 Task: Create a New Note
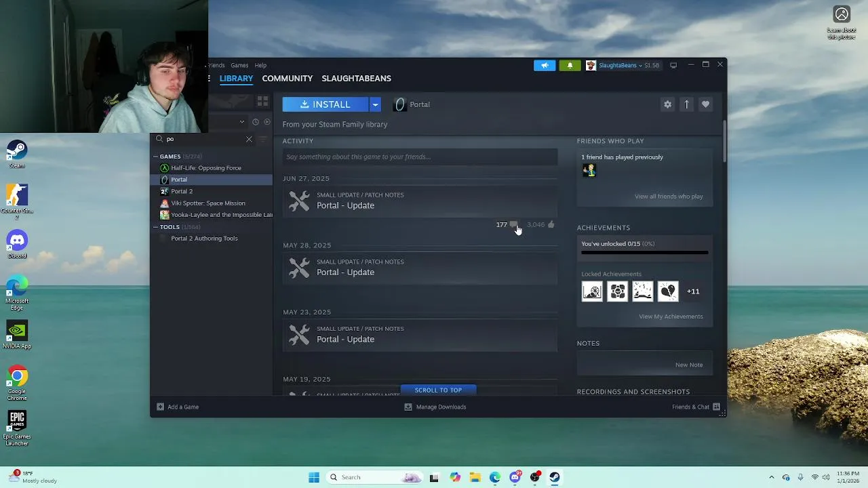pyautogui.click(x=689, y=365)
